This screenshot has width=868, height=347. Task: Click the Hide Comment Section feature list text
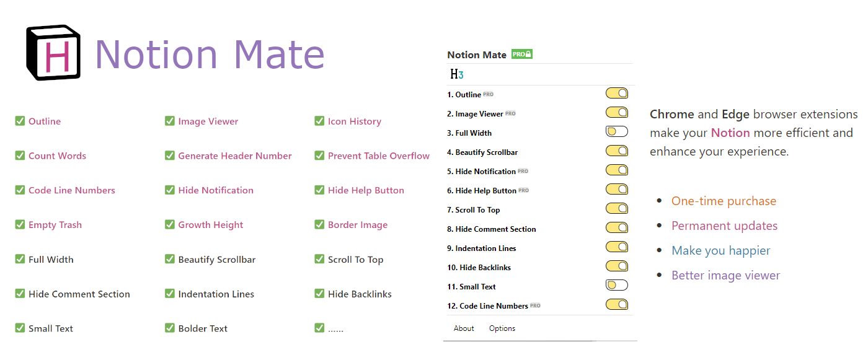[79, 294]
